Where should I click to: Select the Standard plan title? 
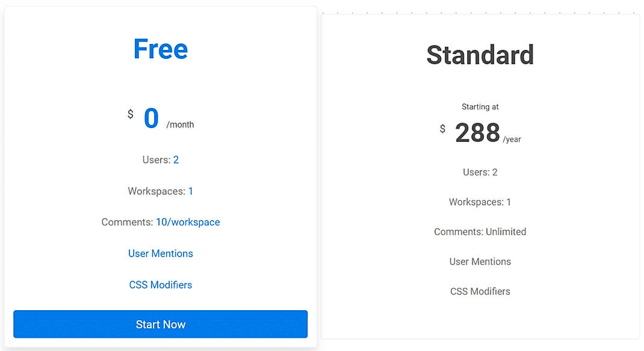click(x=480, y=55)
